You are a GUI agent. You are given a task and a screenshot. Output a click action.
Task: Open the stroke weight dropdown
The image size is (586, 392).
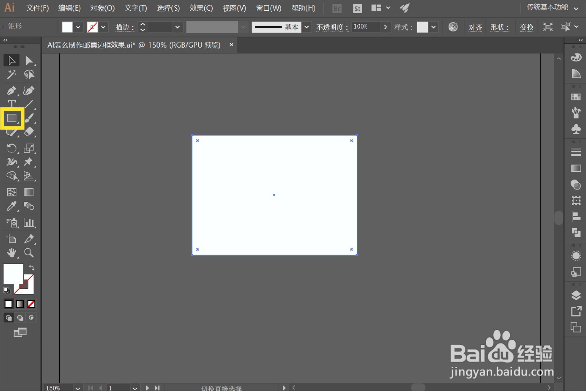point(178,27)
